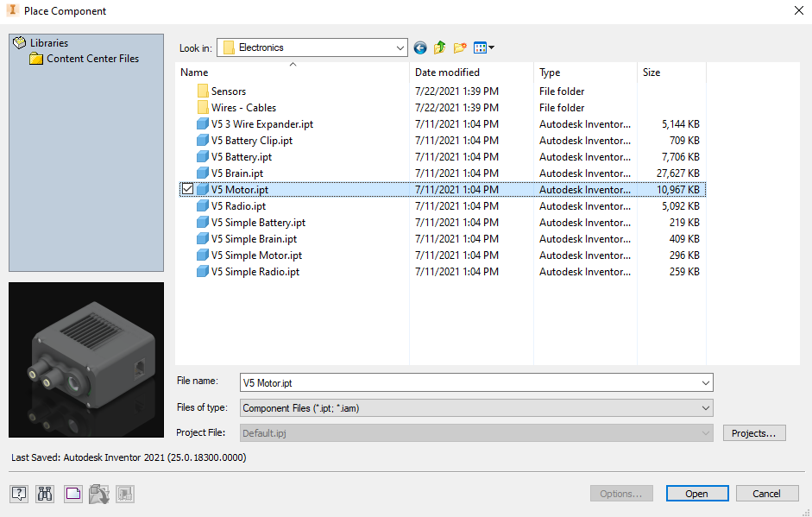812x517 pixels.
Task: Click the V5 Motor preview thumbnail
Action: (x=86, y=360)
